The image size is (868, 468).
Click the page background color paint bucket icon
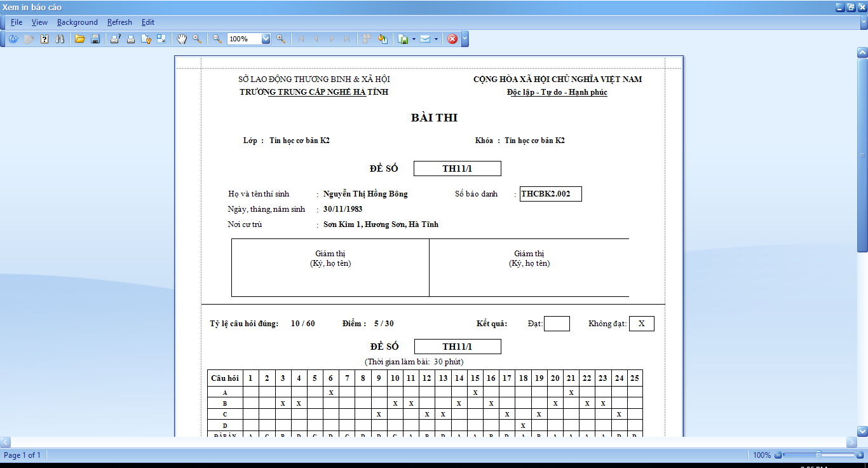[383, 39]
